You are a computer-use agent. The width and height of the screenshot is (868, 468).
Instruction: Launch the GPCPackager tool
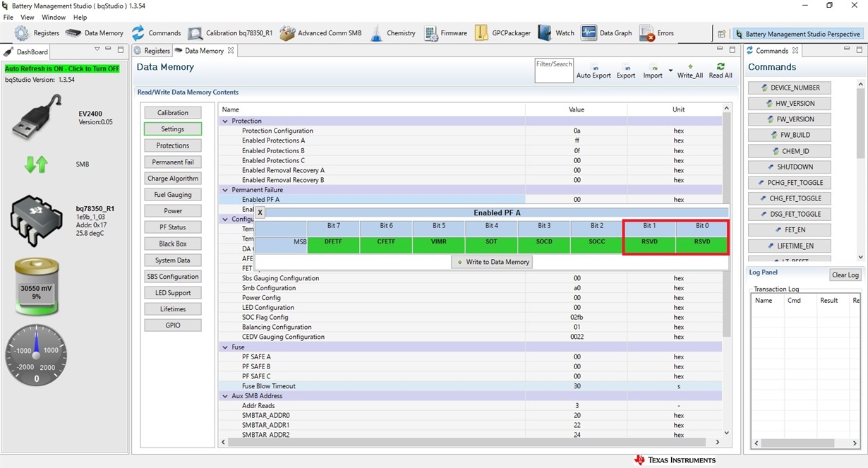[502, 33]
